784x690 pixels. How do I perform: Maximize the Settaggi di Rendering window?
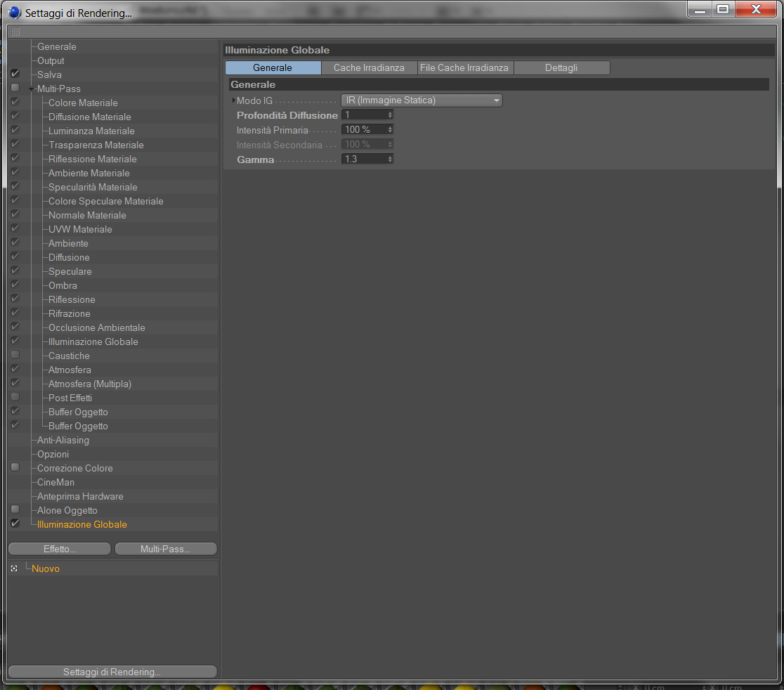click(x=722, y=9)
